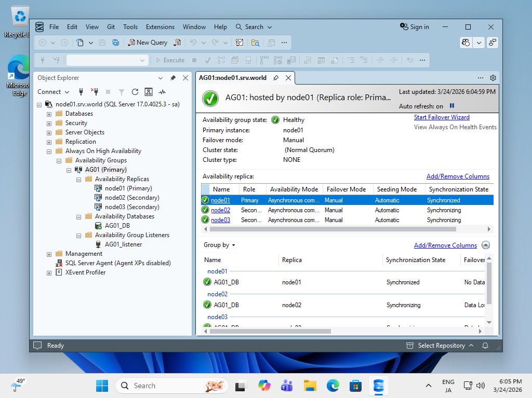Click the SQL Server Agent node icon

tap(59, 263)
